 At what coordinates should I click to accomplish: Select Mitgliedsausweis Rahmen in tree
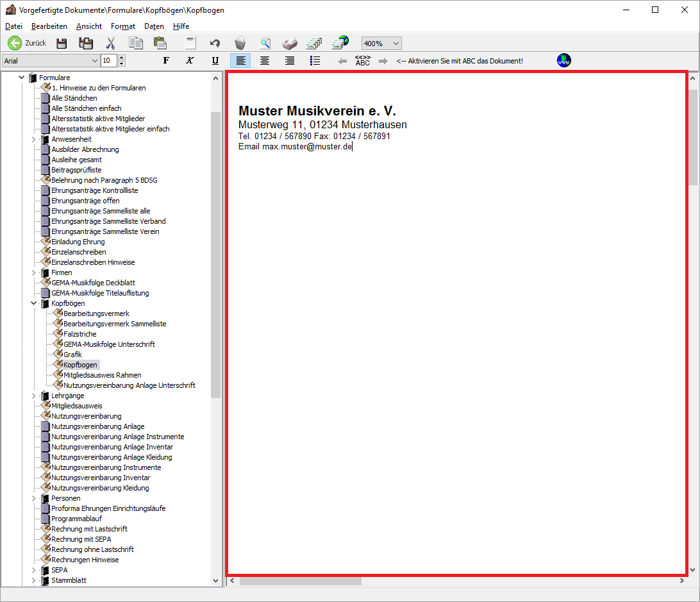click(102, 375)
